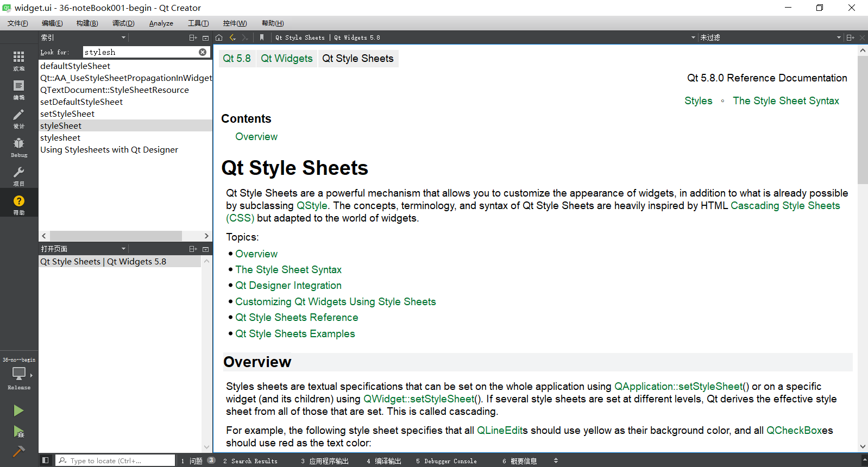The width and height of the screenshot is (868, 467).
Task: Close the help viewer split
Action: [x=862, y=37]
